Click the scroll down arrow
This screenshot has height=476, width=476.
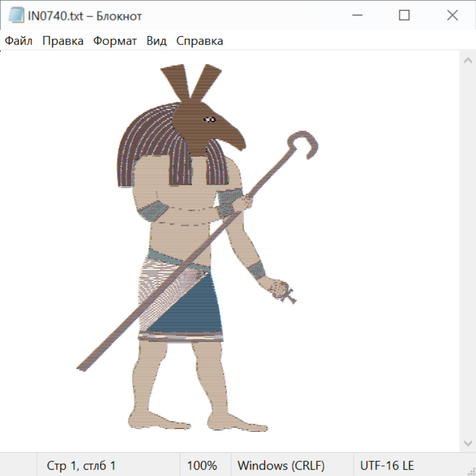point(468,443)
